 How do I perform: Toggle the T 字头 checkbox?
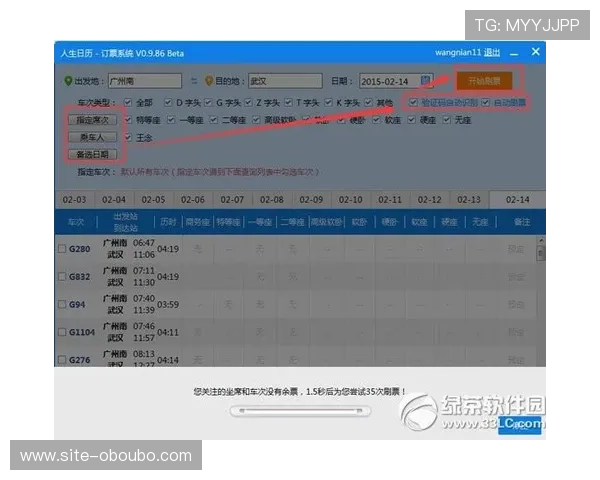click(x=288, y=102)
